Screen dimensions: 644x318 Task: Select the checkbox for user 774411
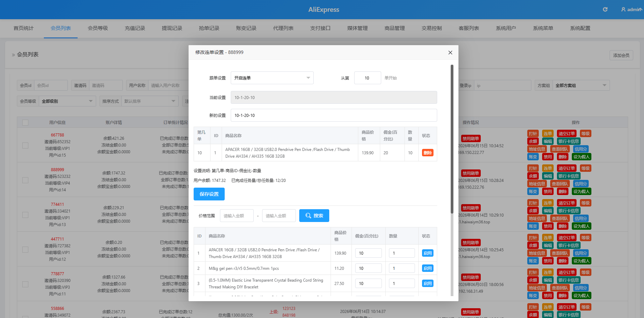point(25,215)
